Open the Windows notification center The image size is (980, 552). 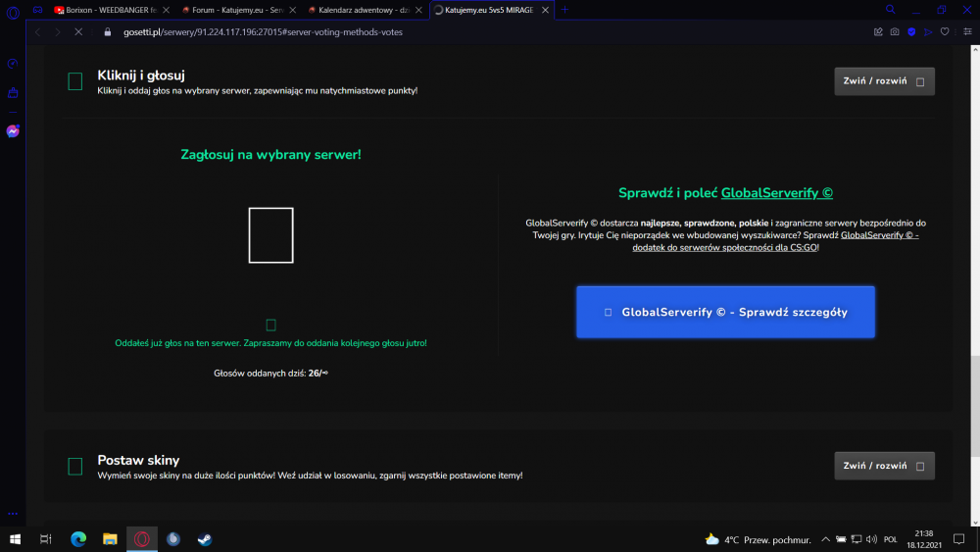coord(959,539)
